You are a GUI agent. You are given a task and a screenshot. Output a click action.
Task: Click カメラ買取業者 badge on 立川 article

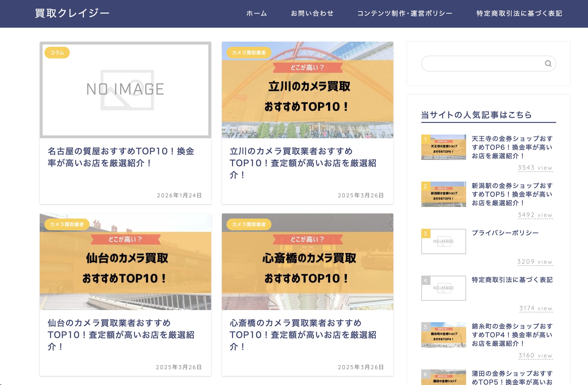(x=249, y=53)
